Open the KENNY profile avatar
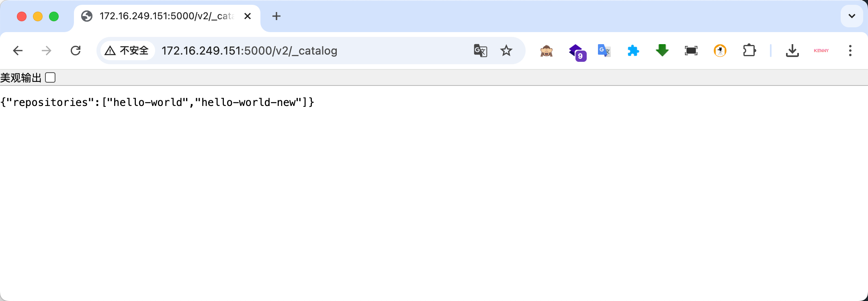868x301 pixels. coord(821,51)
